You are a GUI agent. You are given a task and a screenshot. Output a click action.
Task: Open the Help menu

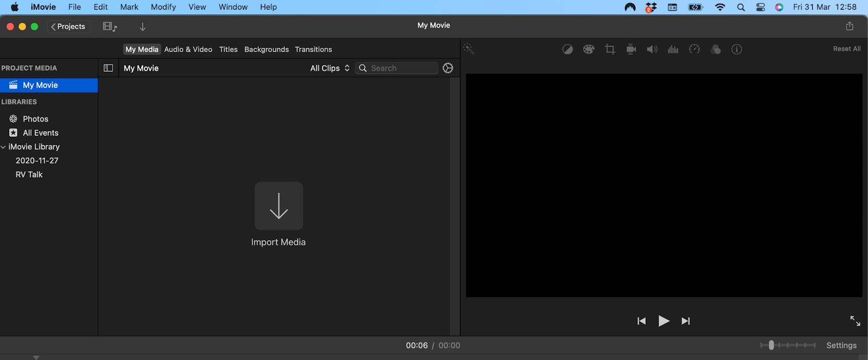[x=269, y=7]
